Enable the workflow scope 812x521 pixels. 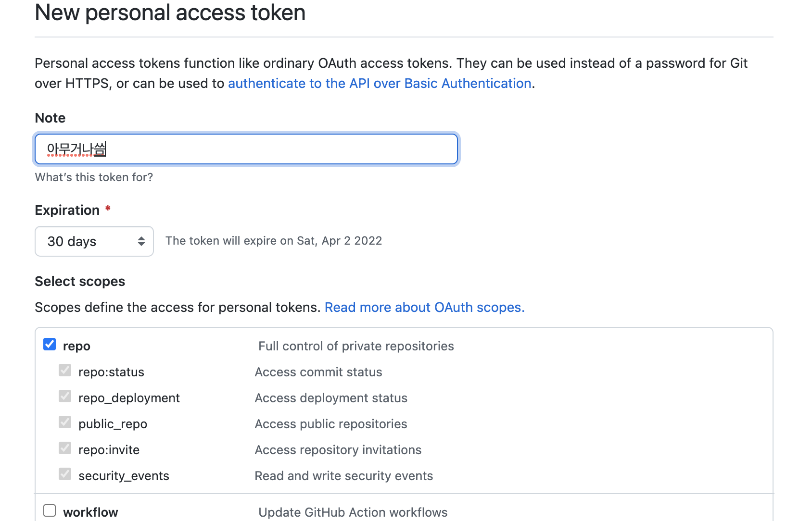tap(49, 511)
